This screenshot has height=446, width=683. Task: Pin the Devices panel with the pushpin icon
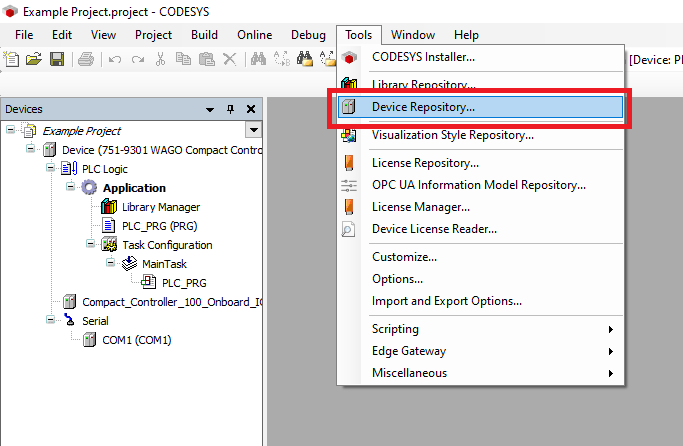(x=230, y=109)
